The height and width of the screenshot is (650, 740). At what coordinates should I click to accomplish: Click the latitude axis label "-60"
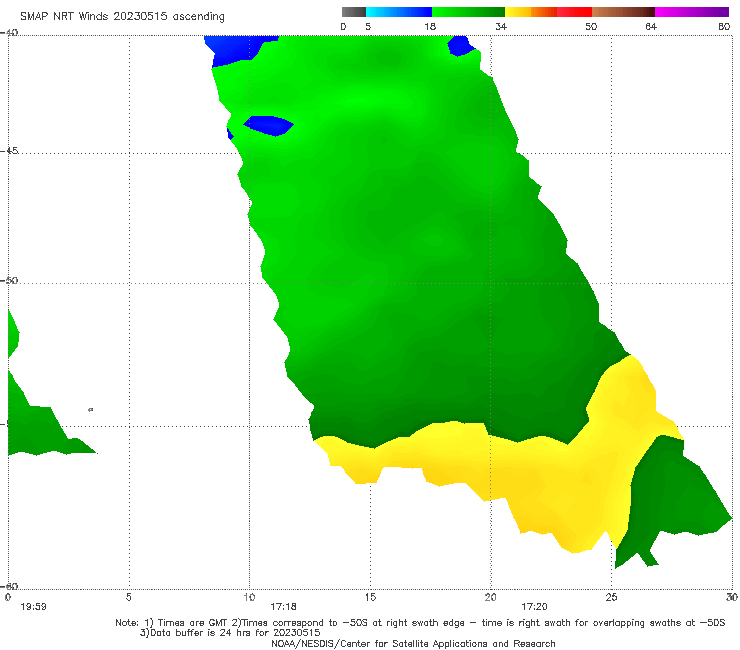click(x=9, y=586)
